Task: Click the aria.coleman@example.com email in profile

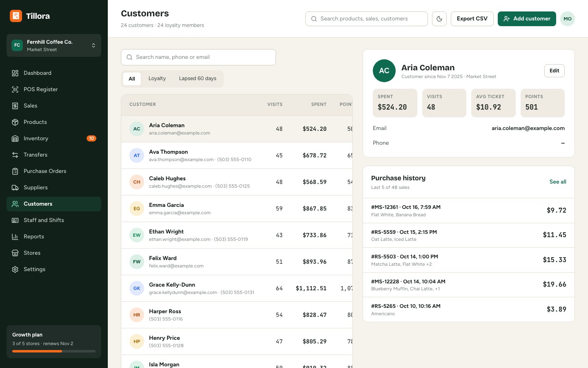Action: click(528, 128)
